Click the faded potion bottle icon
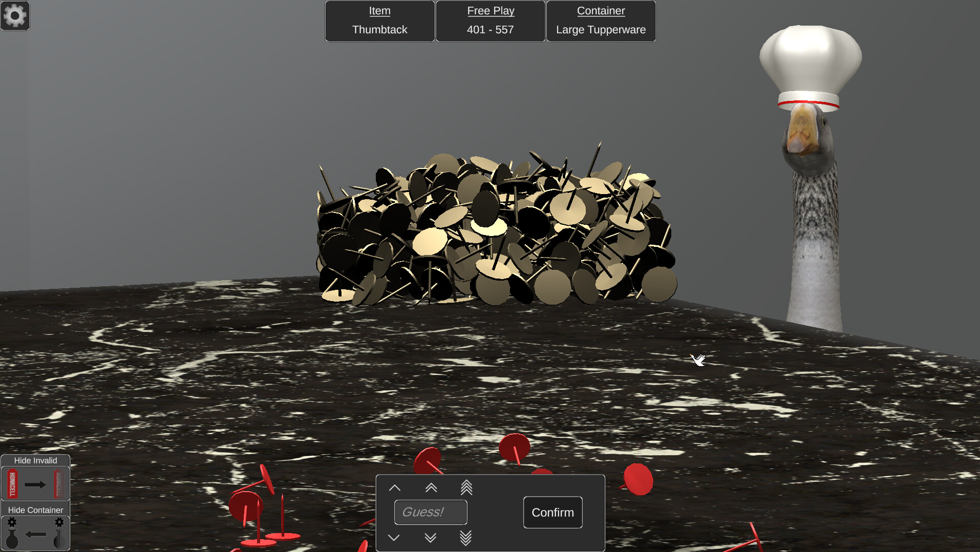The image size is (980, 552). click(59, 533)
